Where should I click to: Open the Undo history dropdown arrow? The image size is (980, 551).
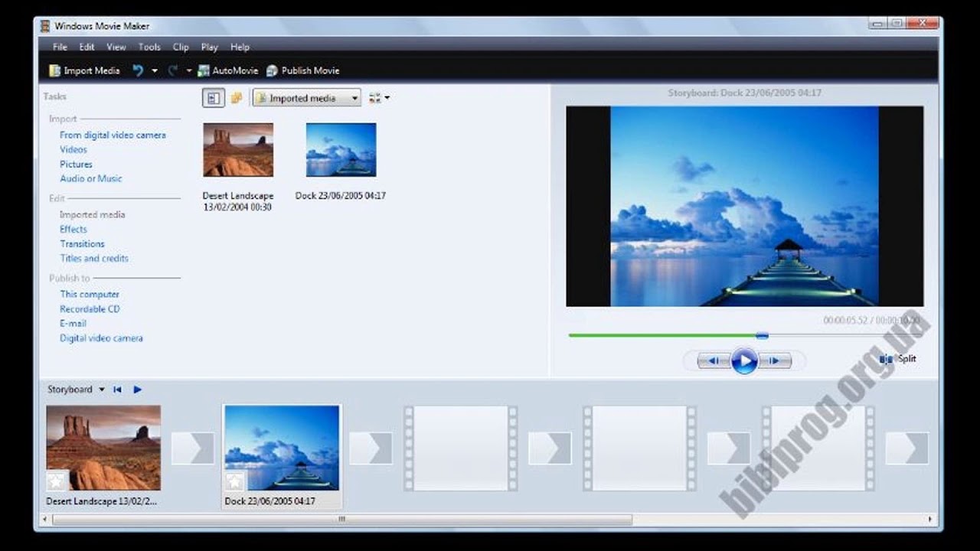[x=154, y=70]
